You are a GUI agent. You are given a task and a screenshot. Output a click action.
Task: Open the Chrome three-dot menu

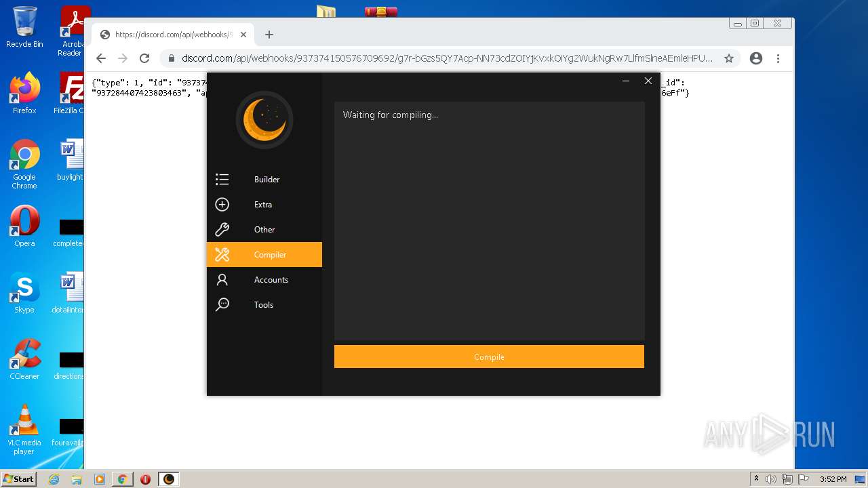pos(778,58)
